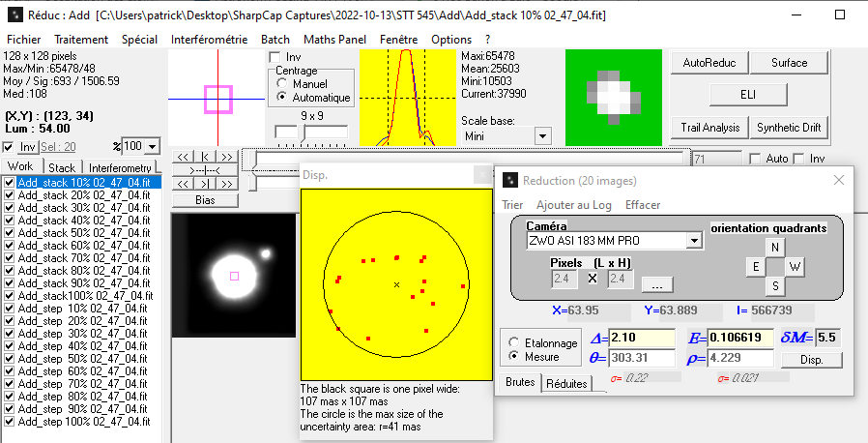The width and height of the screenshot is (868, 443).
Task: Click the North orientation quadrant button
Action: (x=774, y=248)
